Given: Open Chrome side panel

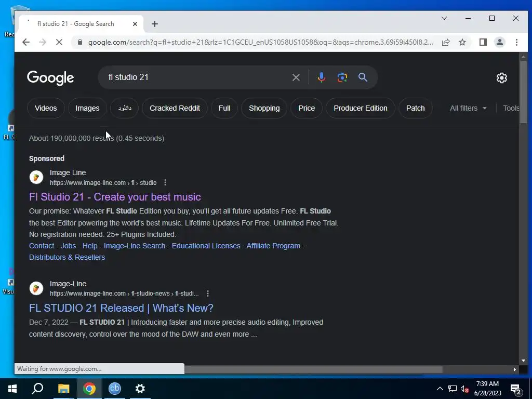Looking at the screenshot, I should [483, 42].
